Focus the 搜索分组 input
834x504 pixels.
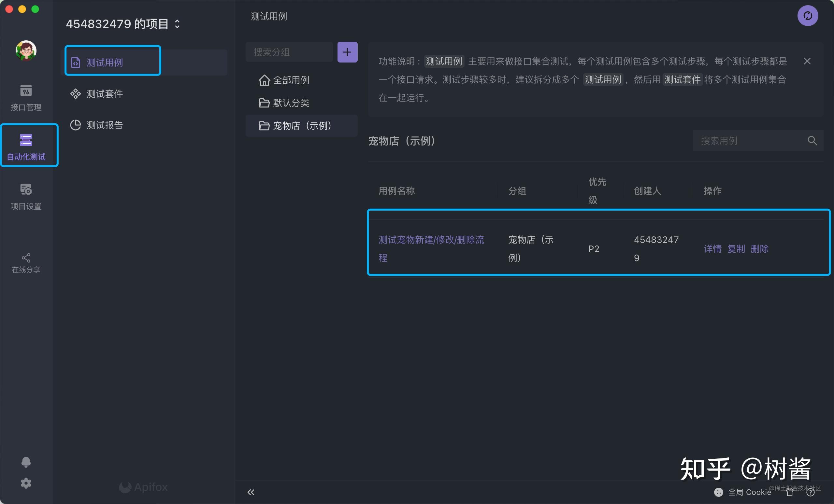click(289, 52)
